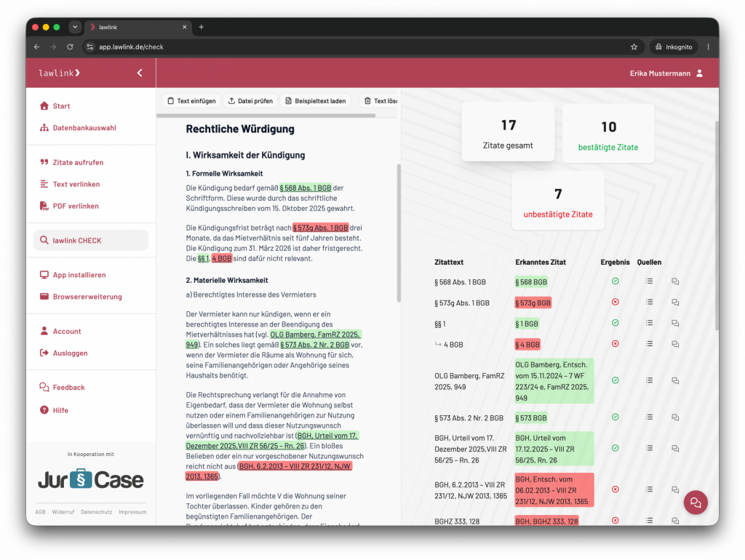Open sources list for § 568 Abs. 1 BGB
This screenshot has width=745, height=560.
coord(649,281)
